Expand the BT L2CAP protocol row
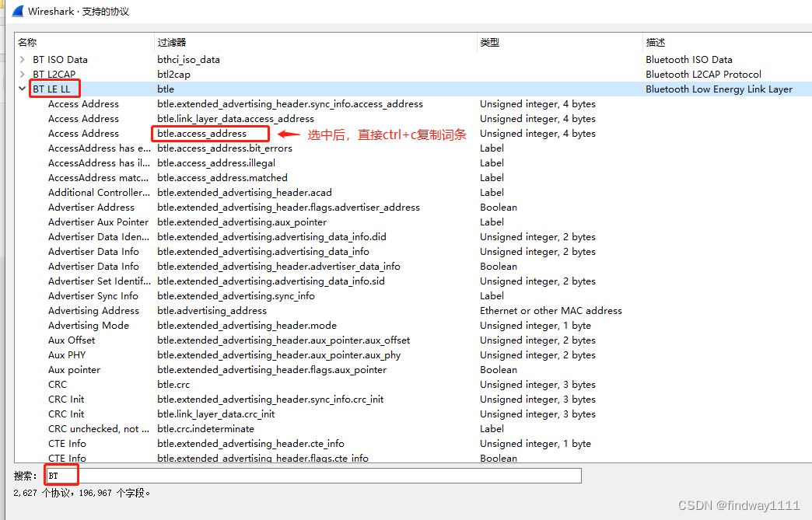 tap(23, 74)
